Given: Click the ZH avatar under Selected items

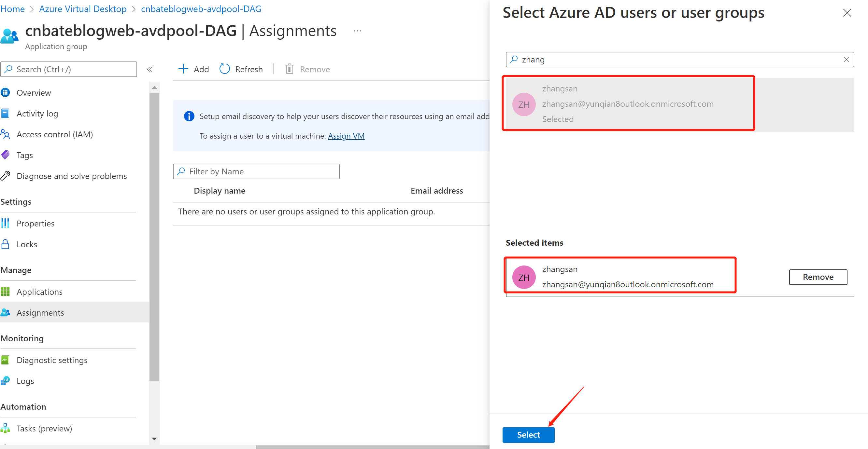Looking at the screenshot, I should (x=524, y=277).
